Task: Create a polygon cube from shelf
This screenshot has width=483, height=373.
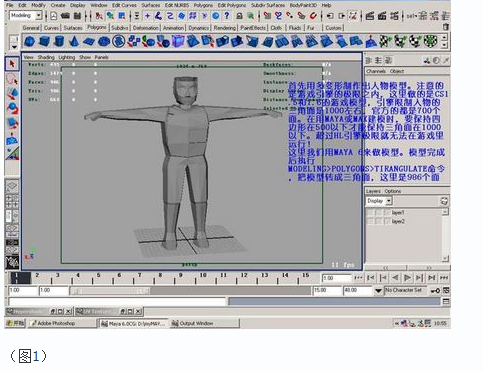Action: (x=44, y=42)
